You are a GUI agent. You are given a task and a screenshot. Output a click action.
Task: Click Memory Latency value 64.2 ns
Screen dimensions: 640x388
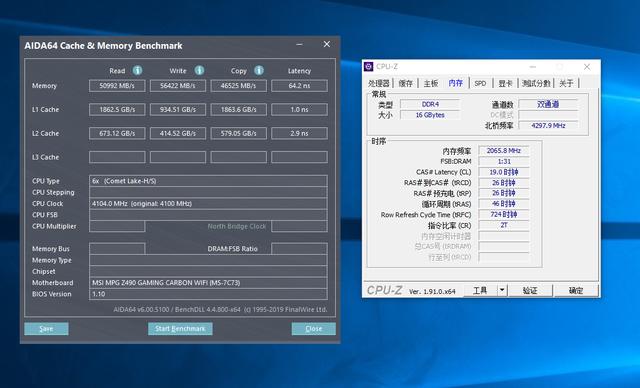pyautogui.click(x=299, y=86)
